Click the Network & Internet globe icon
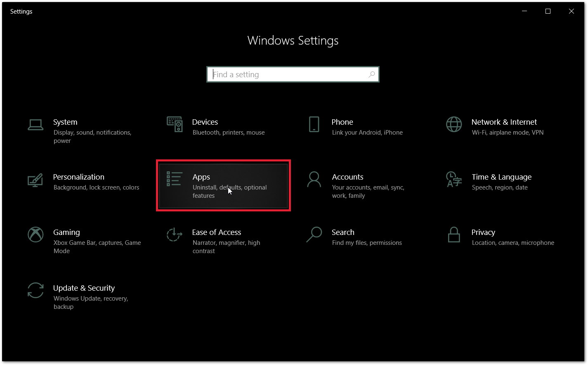Image resolution: width=588 pixels, height=365 pixels. (454, 124)
